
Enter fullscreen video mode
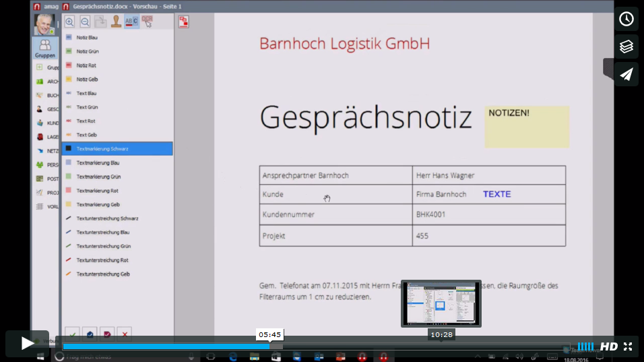point(628,346)
